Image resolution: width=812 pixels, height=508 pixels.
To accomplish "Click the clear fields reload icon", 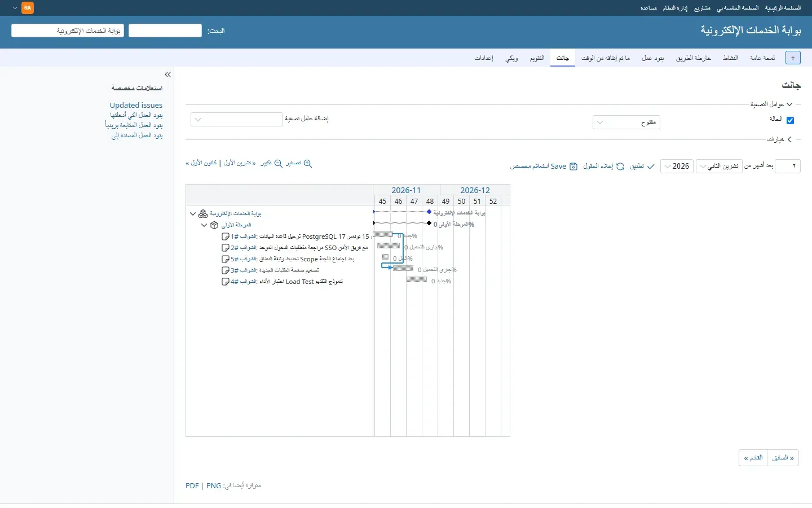I will click(x=620, y=167).
